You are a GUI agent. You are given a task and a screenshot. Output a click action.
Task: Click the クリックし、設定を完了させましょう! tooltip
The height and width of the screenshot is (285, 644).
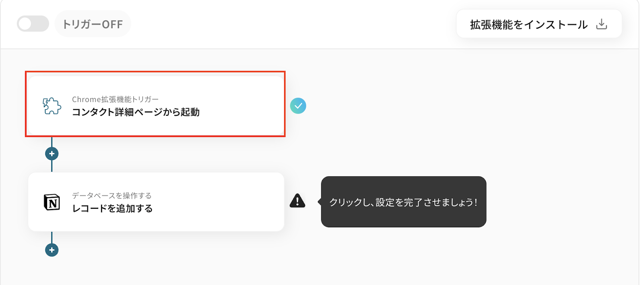pyautogui.click(x=403, y=202)
